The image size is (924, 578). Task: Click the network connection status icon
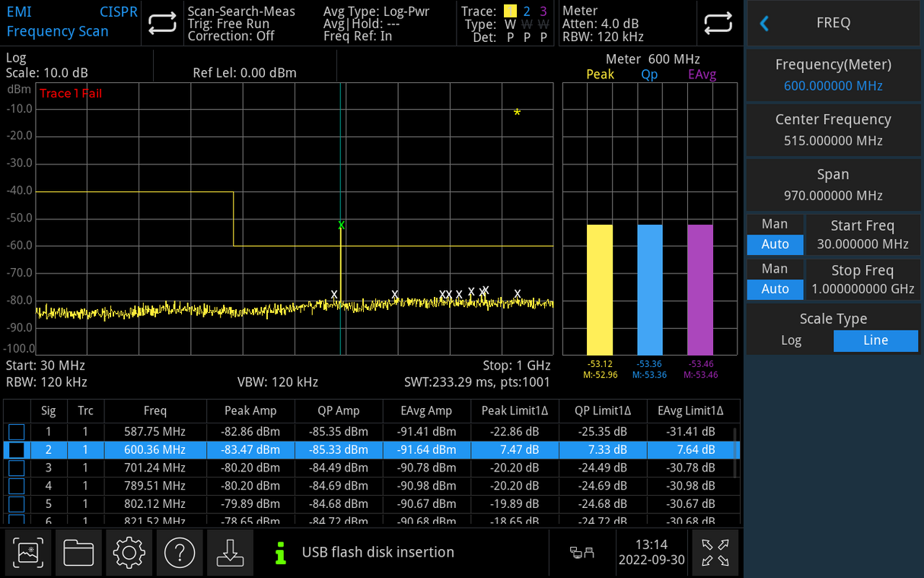pyautogui.click(x=582, y=552)
